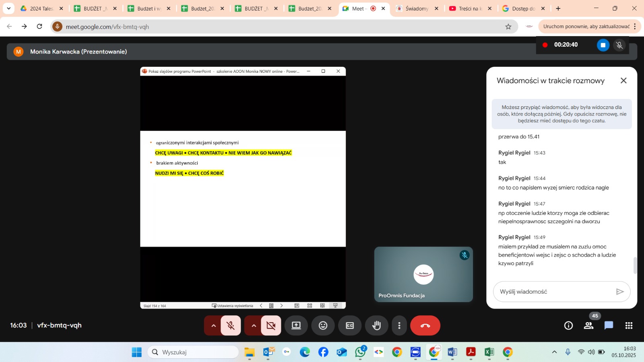Click the raise hand icon
The height and width of the screenshot is (362, 644).
click(x=376, y=325)
